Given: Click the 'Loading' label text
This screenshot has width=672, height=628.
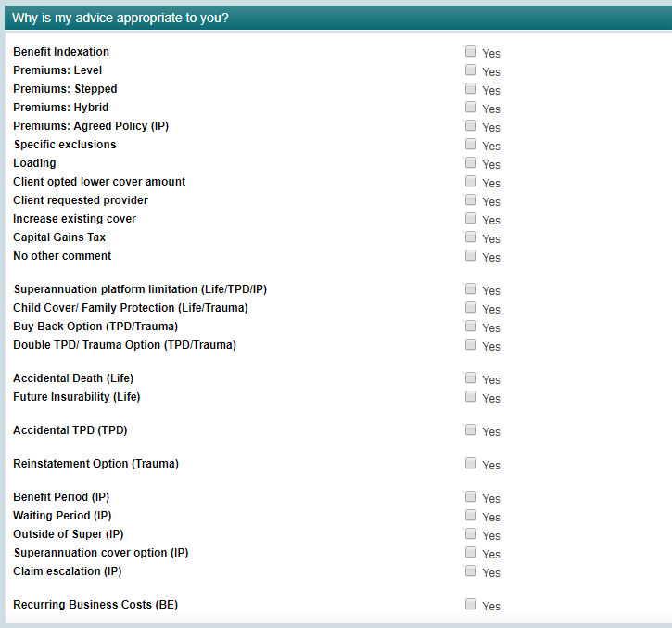Looking at the screenshot, I should click(34, 163).
